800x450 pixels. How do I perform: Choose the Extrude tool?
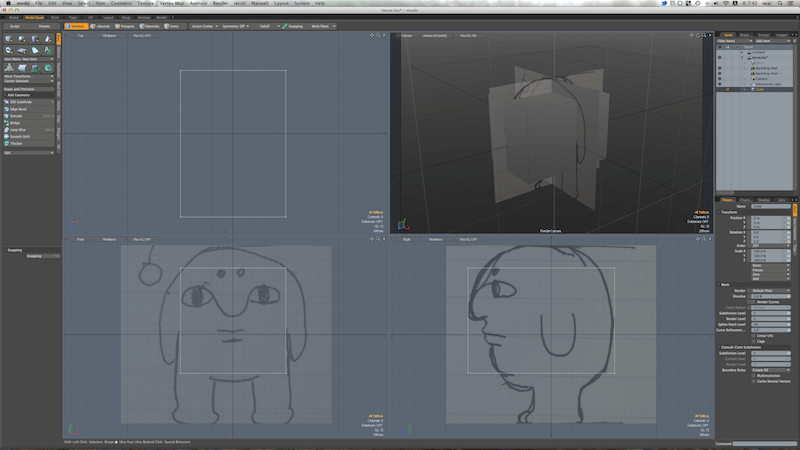coord(29,116)
